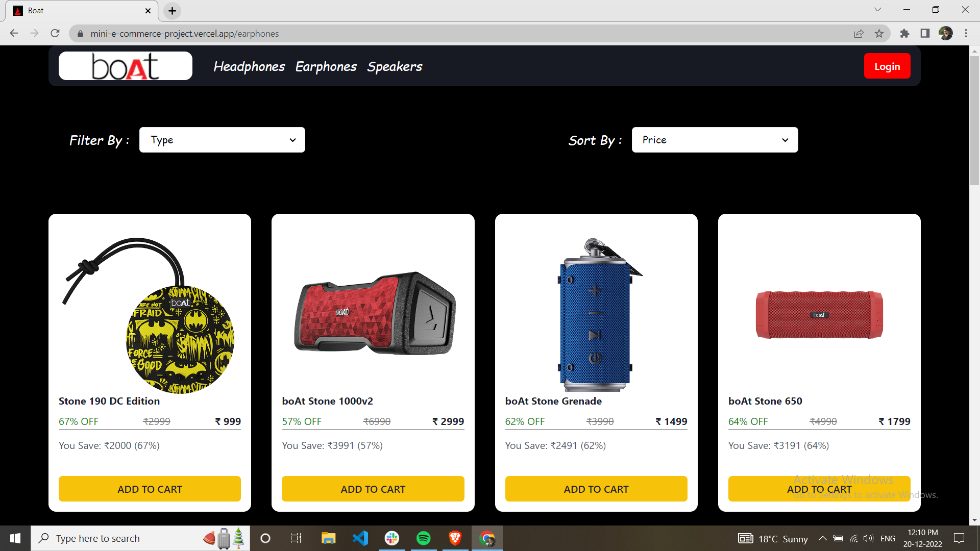
Task: Click the browser tabs dropdown chevron
Action: (x=877, y=9)
